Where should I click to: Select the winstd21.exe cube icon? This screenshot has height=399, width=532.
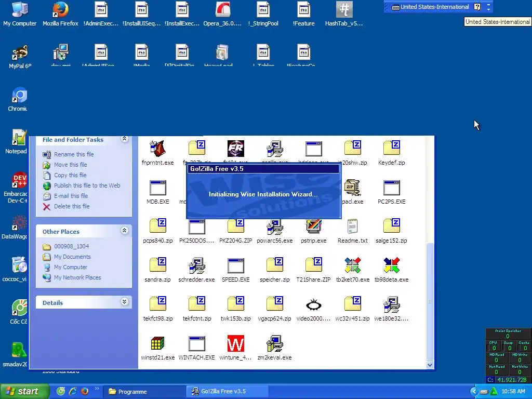click(x=158, y=344)
